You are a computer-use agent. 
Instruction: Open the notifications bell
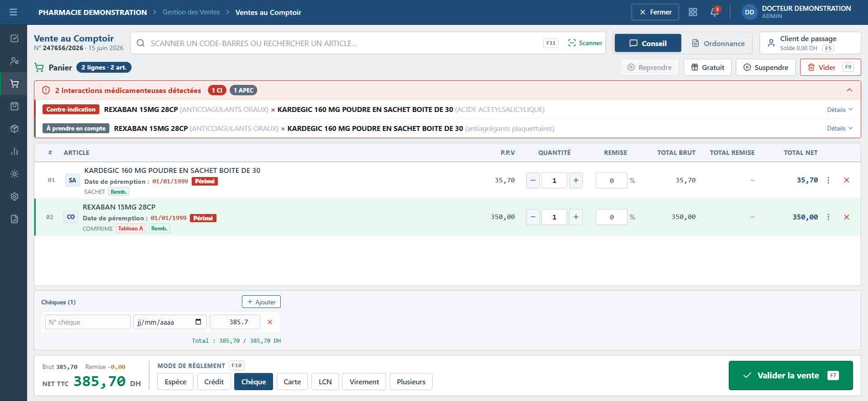(714, 12)
